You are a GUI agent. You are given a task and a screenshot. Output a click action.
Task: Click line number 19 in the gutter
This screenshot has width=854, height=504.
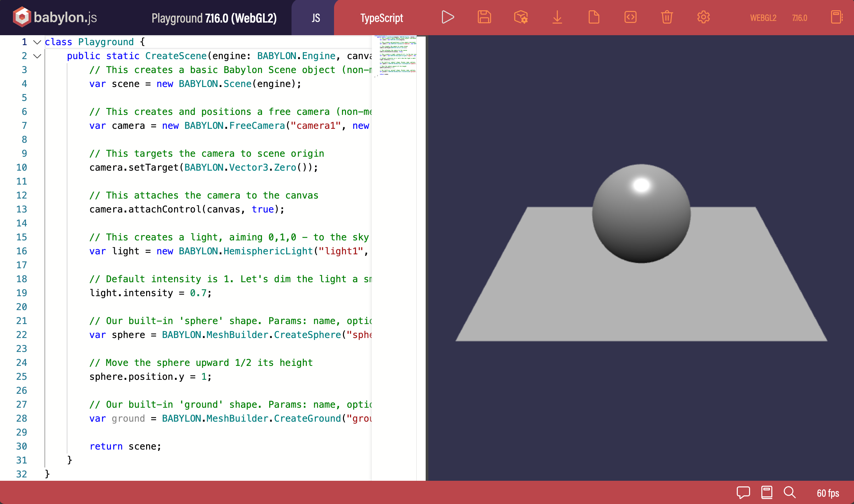click(x=22, y=293)
